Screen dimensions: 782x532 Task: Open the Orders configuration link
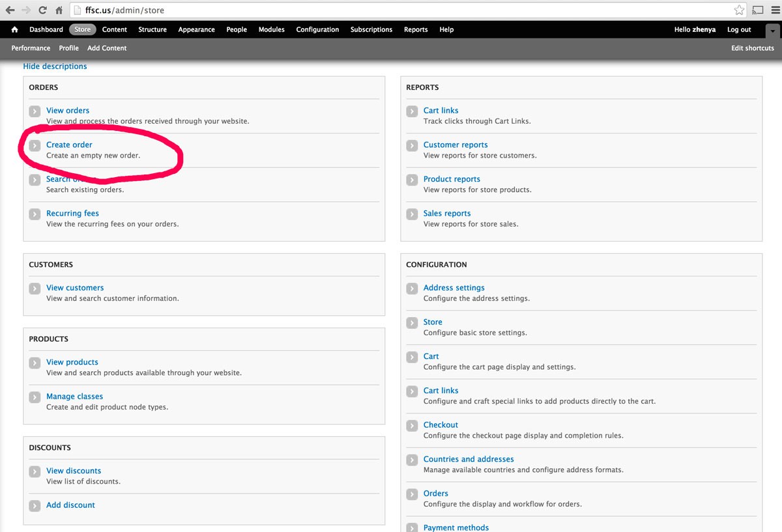tap(436, 494)
